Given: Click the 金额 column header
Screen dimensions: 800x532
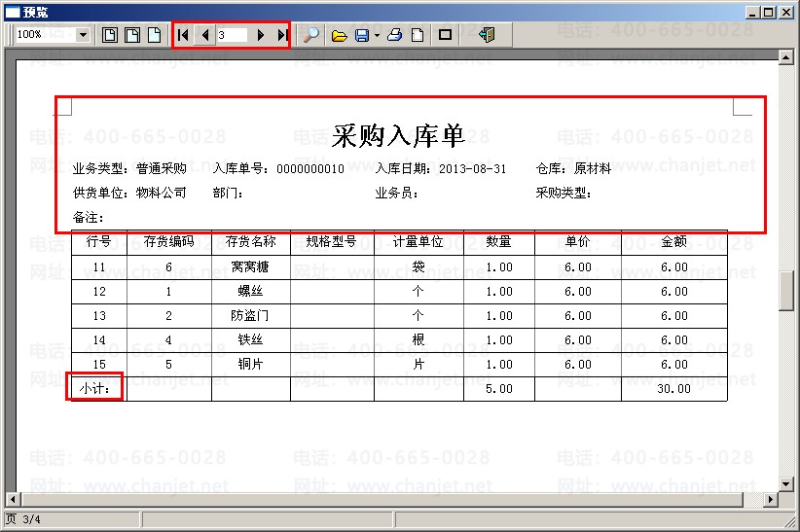Looking at the screenshot, I should pyautogui.click(x=674, y=241).
